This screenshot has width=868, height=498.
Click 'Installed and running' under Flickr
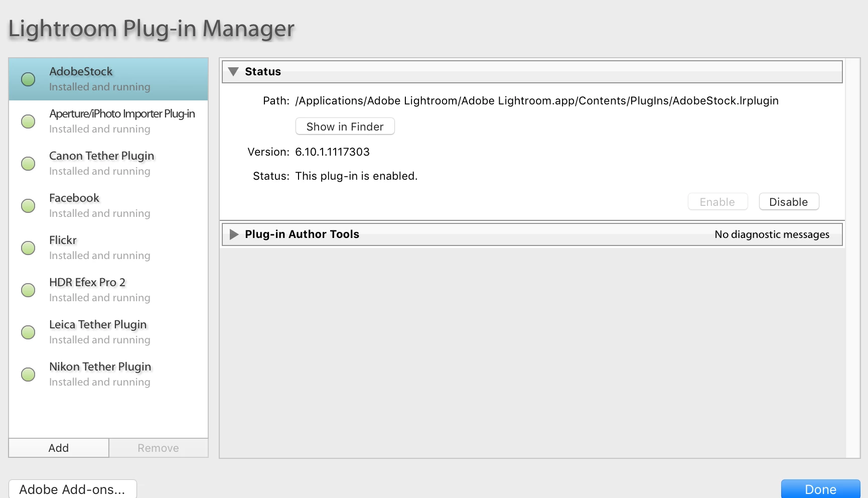100,256
